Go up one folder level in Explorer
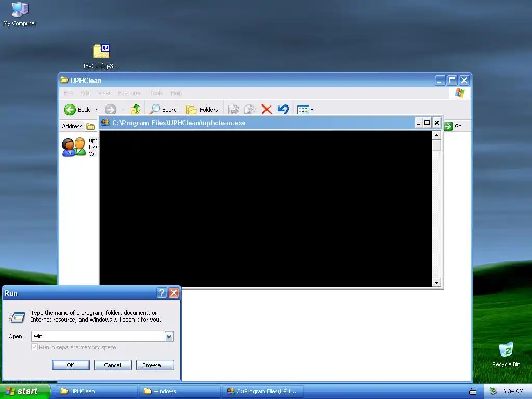The image size is (532, 399). tap(136, 109)
